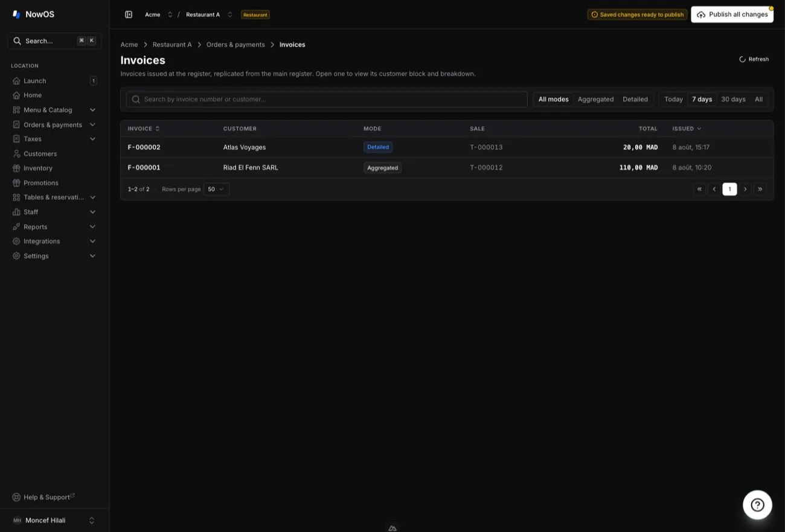Image resolution: width=785 pixels, height=532 pixels.
Task: Click the Inventory sidebar icon
Action: point(16,168)
